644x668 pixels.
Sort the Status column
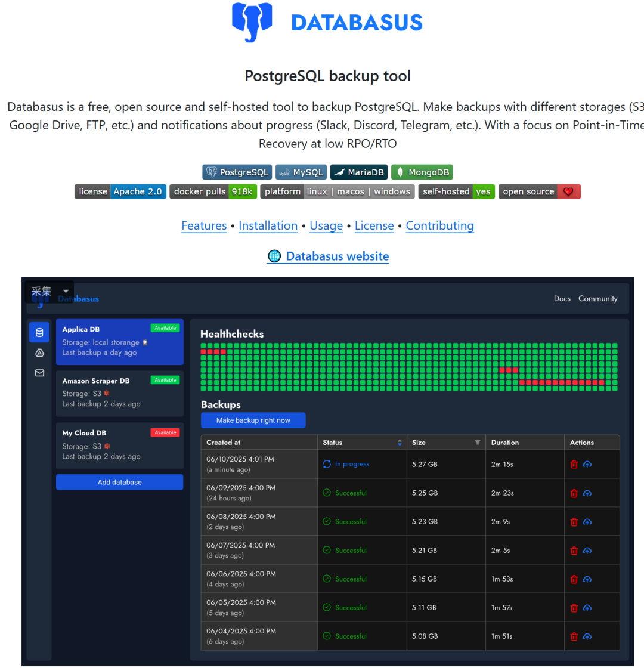[x=400, y=442]
